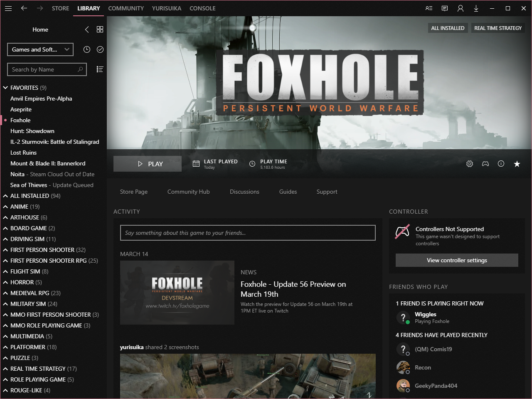Click the REAL TIME STRATEGY collection tag
The width and height of the screenshot is (532, 399).
(498, 28)
